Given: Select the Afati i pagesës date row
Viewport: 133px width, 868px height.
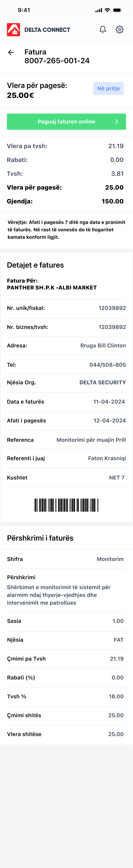Looking at the screenshot, I should (66, 421).
